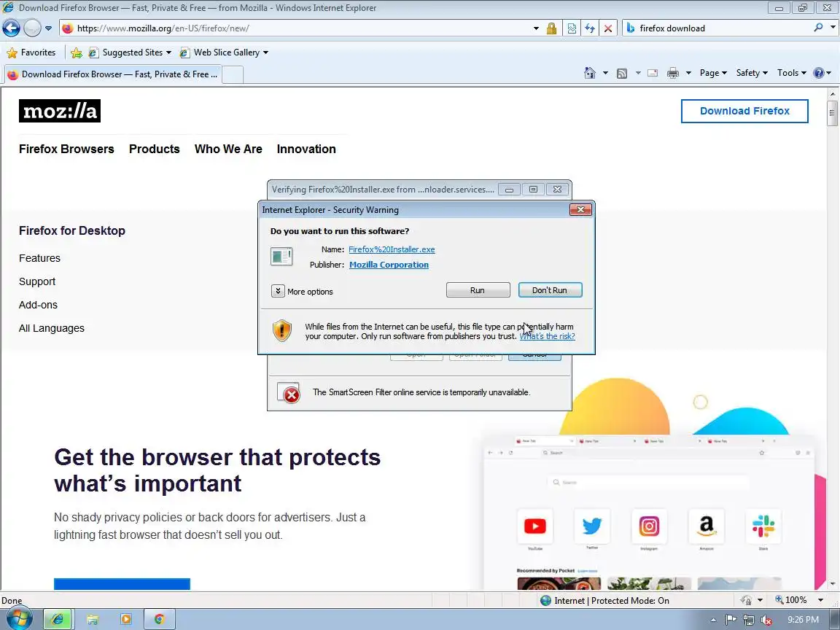Viewport: 840px width, 630px height.
Task: Click the Run button
Action: click(478, 289)
